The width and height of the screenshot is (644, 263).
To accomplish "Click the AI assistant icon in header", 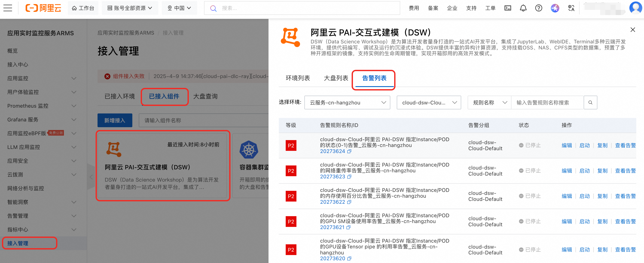I will pos(555,8).
